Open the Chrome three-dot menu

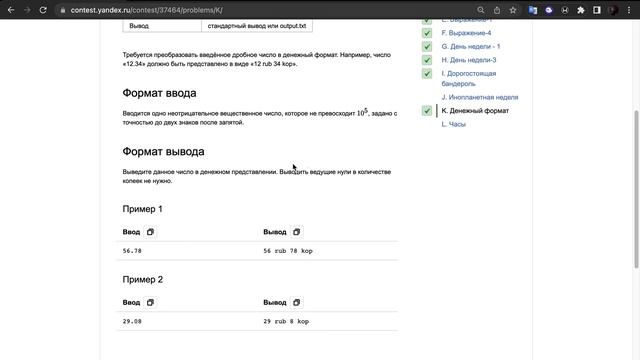(629, 10)
